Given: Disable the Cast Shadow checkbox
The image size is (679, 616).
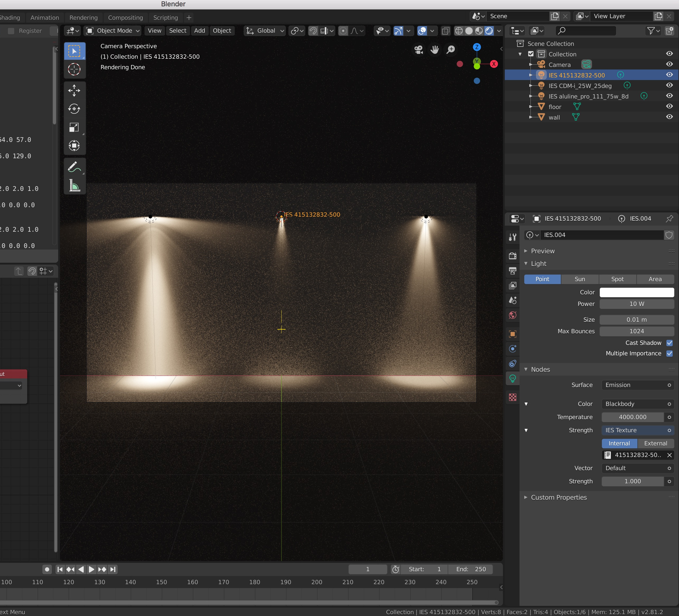Looking at the screenshot, I should (670, 343).
